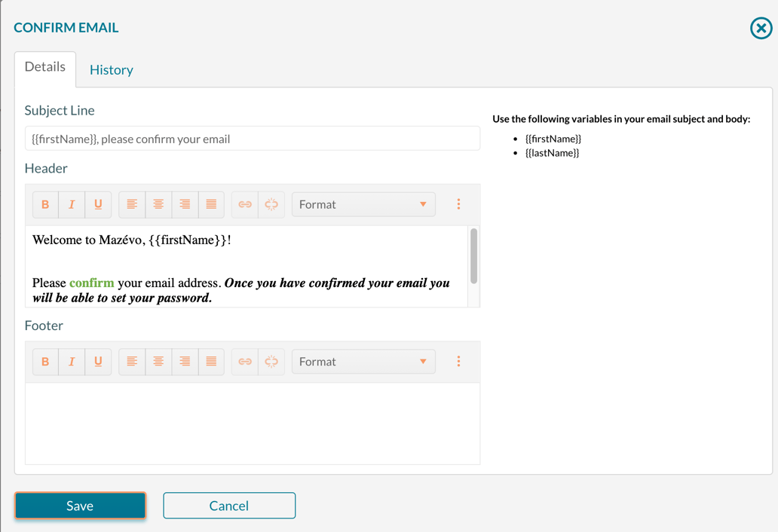Image resolution: width=778 pixels, height=532 pixels.
Task: Edit the email Subject Line field
Action: [252, 138]
